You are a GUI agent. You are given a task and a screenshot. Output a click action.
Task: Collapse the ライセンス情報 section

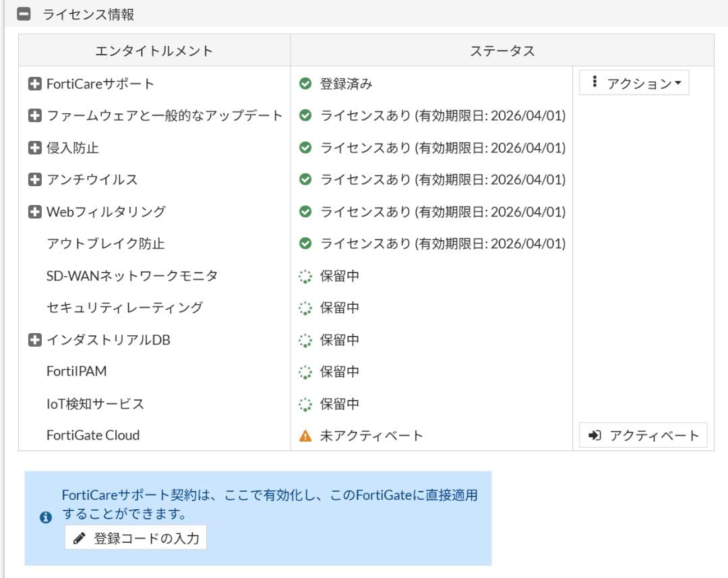pyautogui.click(x=25, y=13)
